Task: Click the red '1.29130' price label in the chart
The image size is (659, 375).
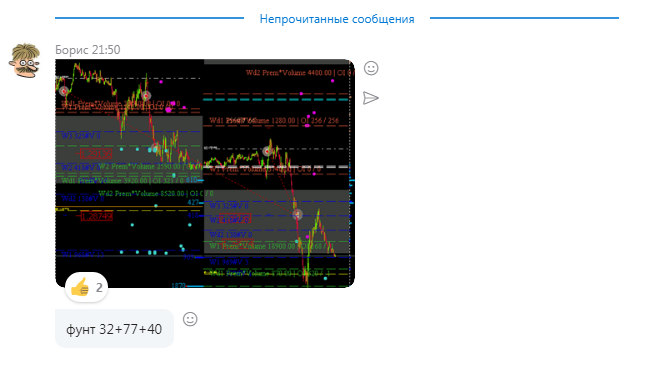Action: pos(96,154)
